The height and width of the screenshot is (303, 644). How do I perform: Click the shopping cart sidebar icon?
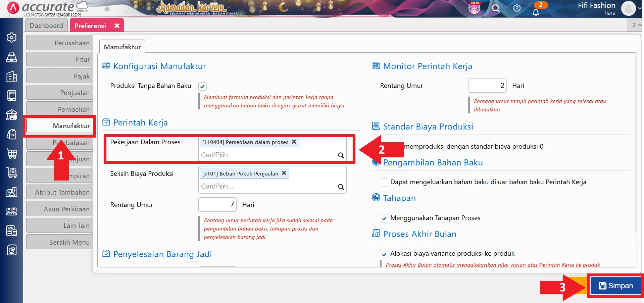coord(12,153)
